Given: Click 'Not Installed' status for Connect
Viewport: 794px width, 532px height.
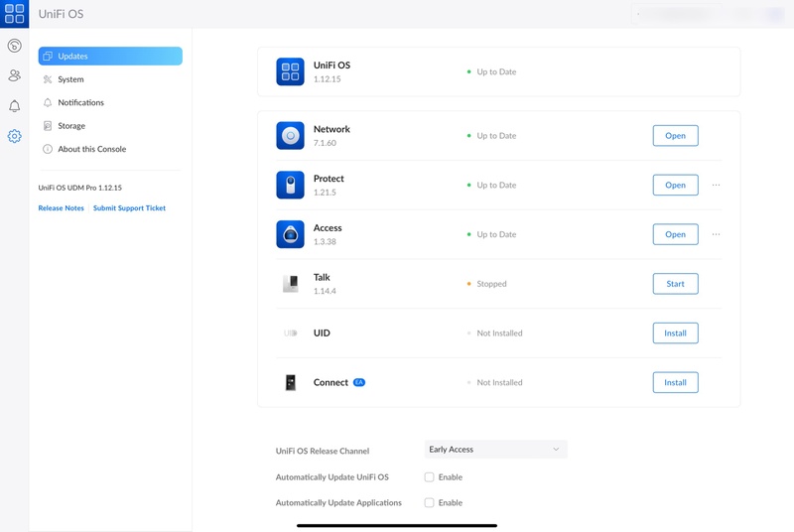Looking at the screenshot, I should point(499,382).
